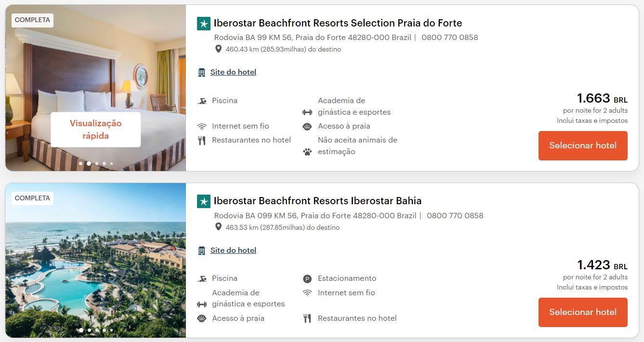
Task: Click the Wi-Fi icon in second hotel
Action: (x=307, y=293)
